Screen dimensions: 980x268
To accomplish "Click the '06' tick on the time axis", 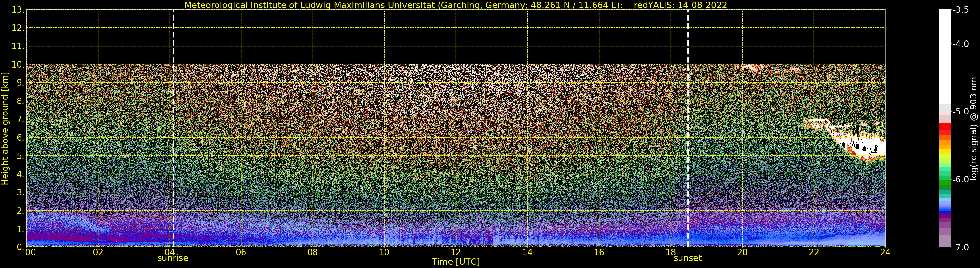I will 241,252.
